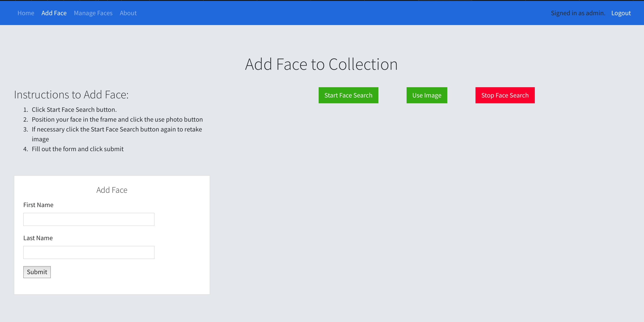Hit the red Stop Face Search button
644x322 pixels.
point(505,95)
